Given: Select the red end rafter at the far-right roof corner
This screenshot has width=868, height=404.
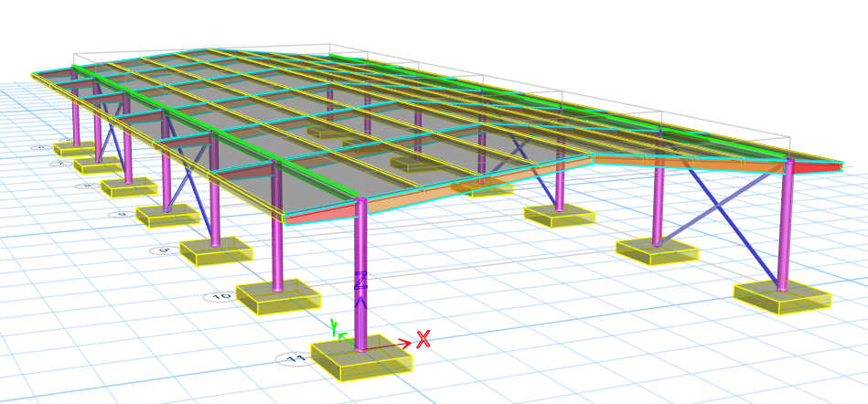Looking at the screenshot, I should click(x=819, y=166).
